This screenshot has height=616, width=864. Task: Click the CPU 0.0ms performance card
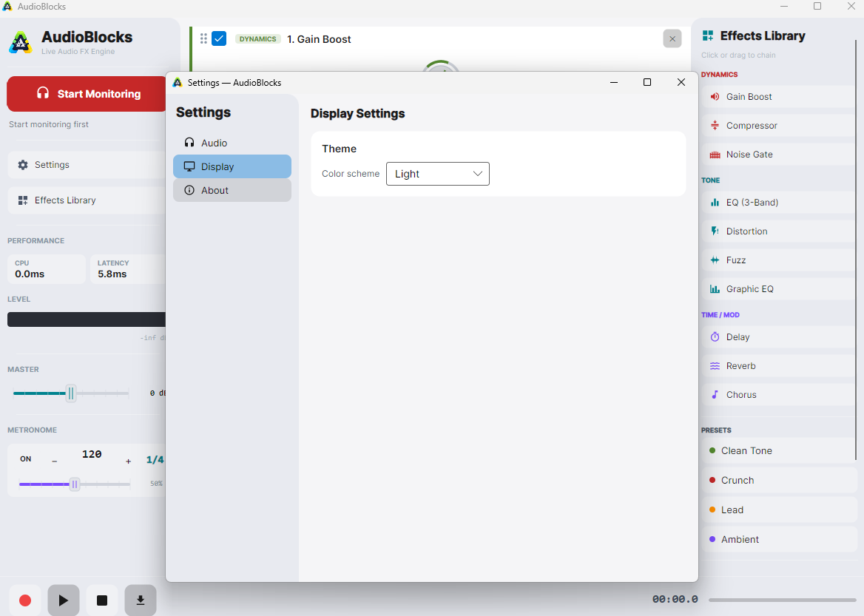click(x=47, y=269)
